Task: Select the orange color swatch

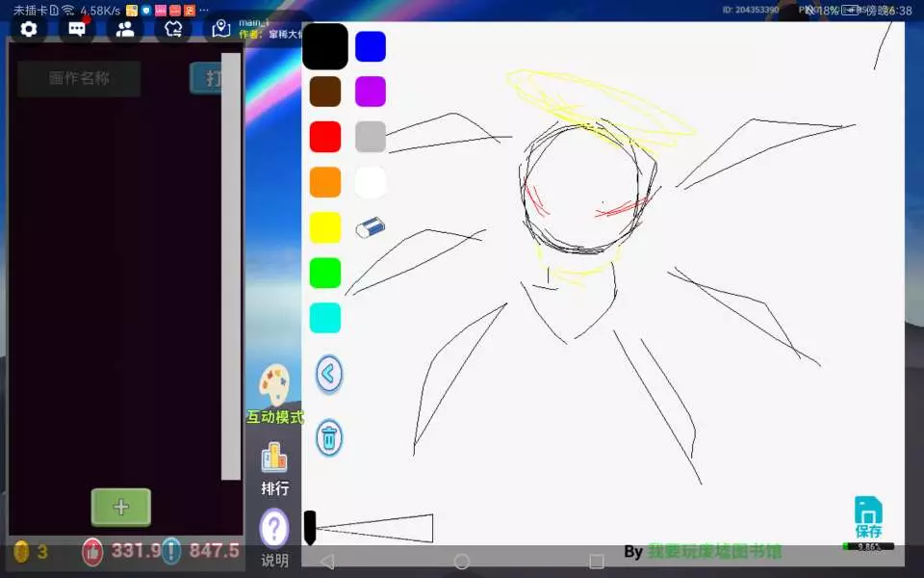Action: [x=325, y=182]
